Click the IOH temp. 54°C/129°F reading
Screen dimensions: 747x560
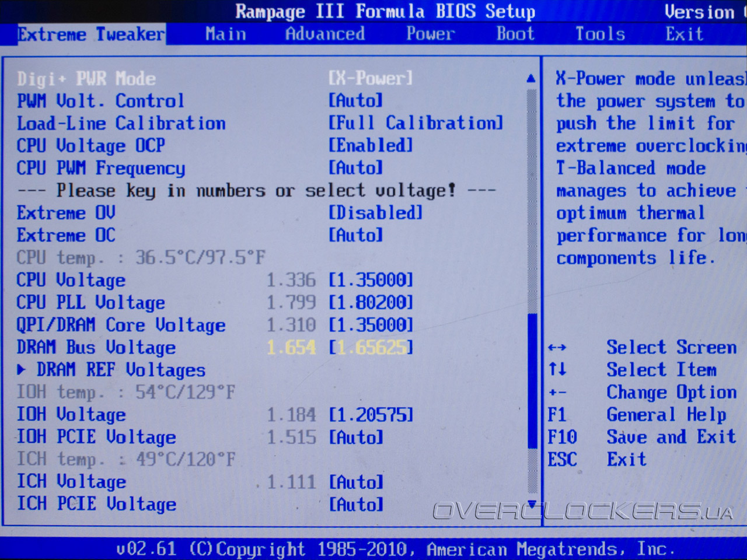click(x=126, y=393)
